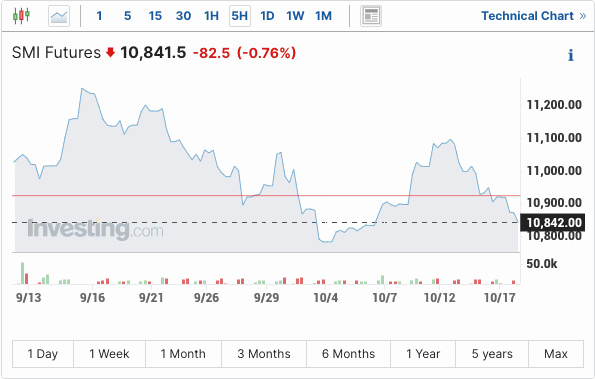Click the 11,100.00 axis label

tap(554, 138)
